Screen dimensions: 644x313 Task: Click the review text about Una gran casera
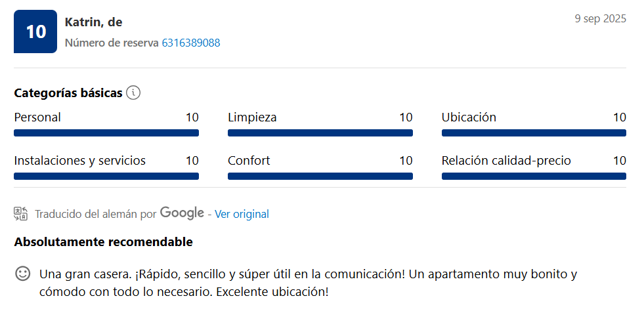(308, 282)
